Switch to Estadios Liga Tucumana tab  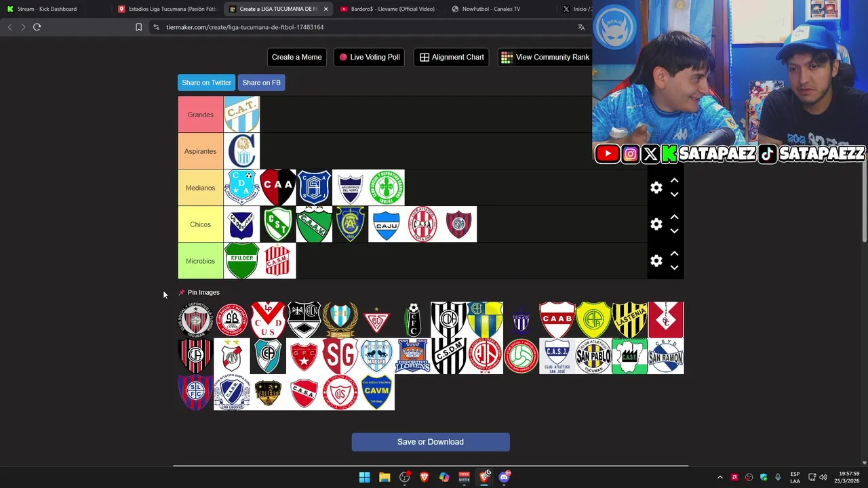click(x=167, y=9)
